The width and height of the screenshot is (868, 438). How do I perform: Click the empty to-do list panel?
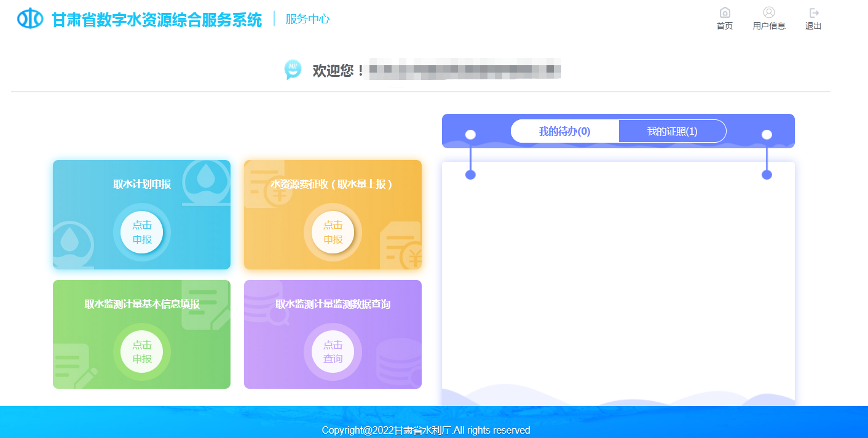coord(618,277)
